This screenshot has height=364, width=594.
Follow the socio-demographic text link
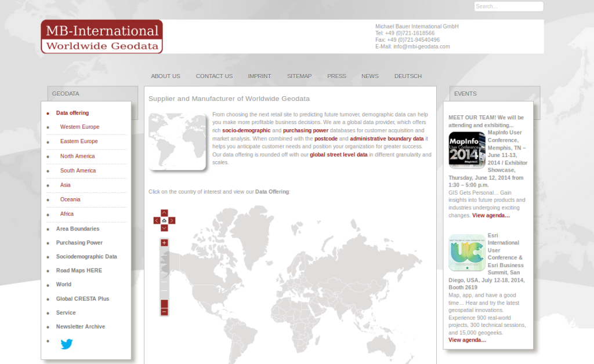[246, 130]
